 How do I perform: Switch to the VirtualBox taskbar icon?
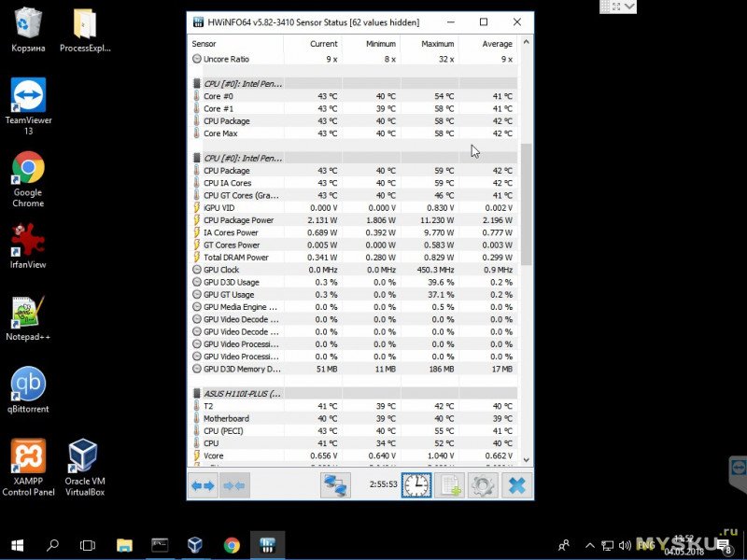click(195, 545)
